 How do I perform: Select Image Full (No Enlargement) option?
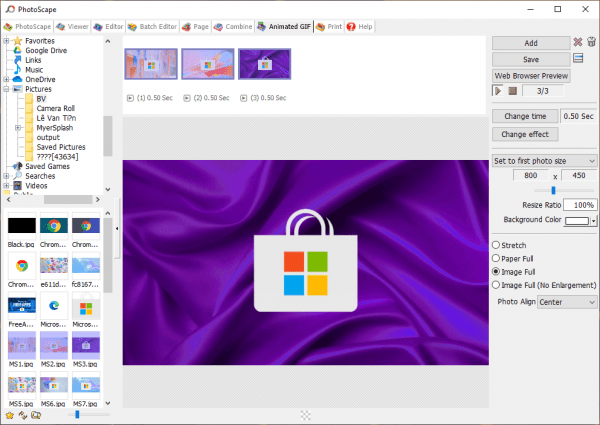pyautogui.click(x=544, y=285)
